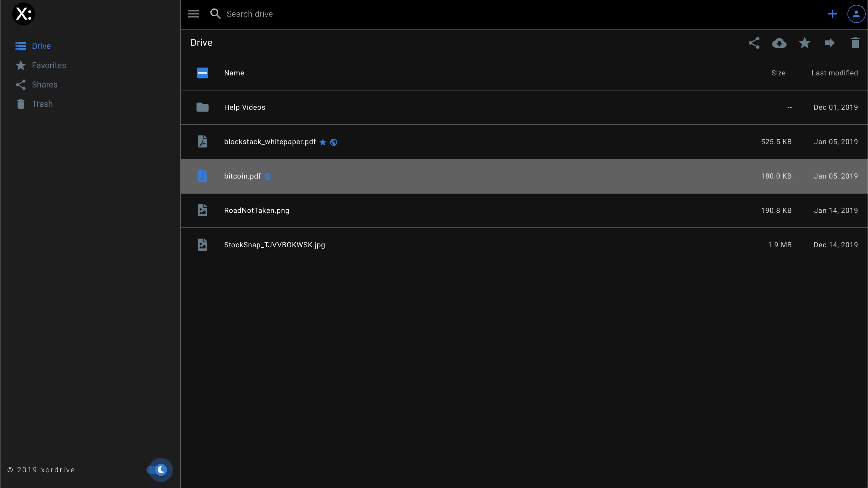Screen dimensions: 868x488
Task: Click the move arrow icon
Action: coord(830,43)
